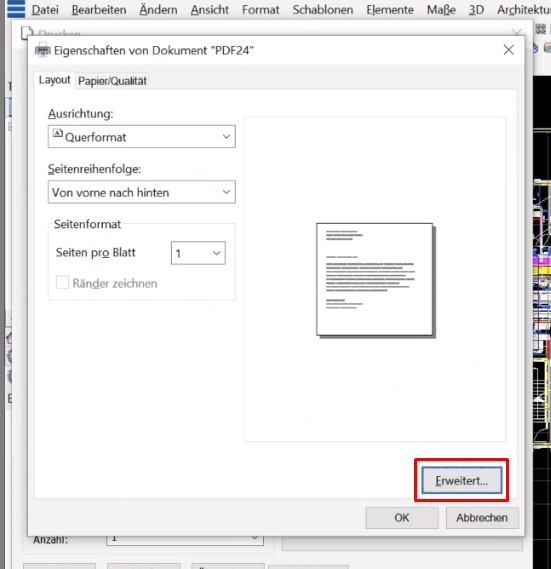This screenshot has height=569, width=551.
Task: Open the Ansicht menu
Action: (x=210, y=10)
